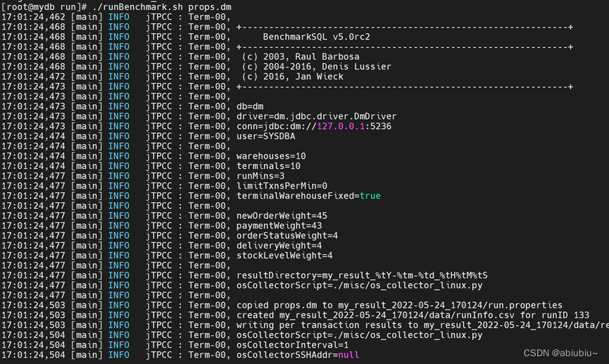This screenshot has height=364, width=609.
Task: Click the 'writing per transaction results' line
Action: [422, 325]
